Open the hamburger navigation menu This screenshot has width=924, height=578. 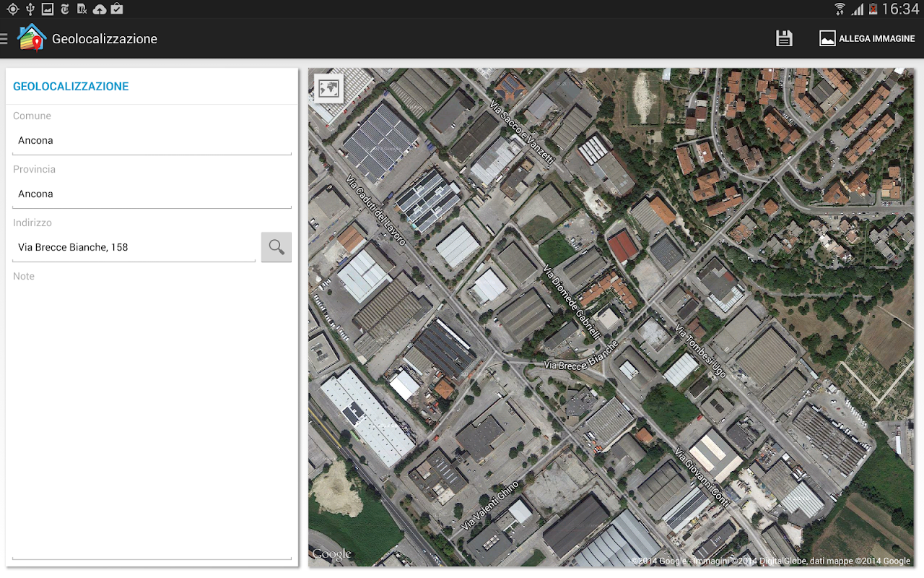click(x=4, y=39)
